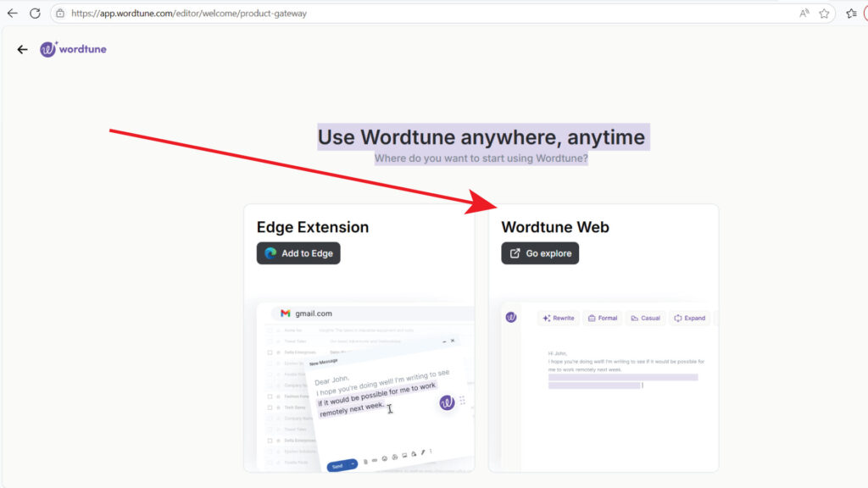Viewport: 868px width, 488px height.
Task: Click the 'Use Wordtune anywhere, anytime' headline
Action: 481,137
